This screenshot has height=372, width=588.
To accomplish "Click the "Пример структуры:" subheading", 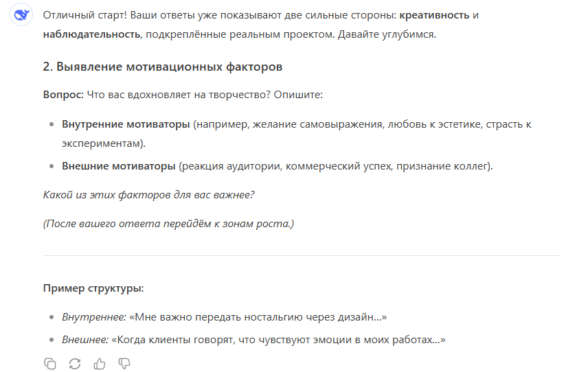I will [93, 288].
